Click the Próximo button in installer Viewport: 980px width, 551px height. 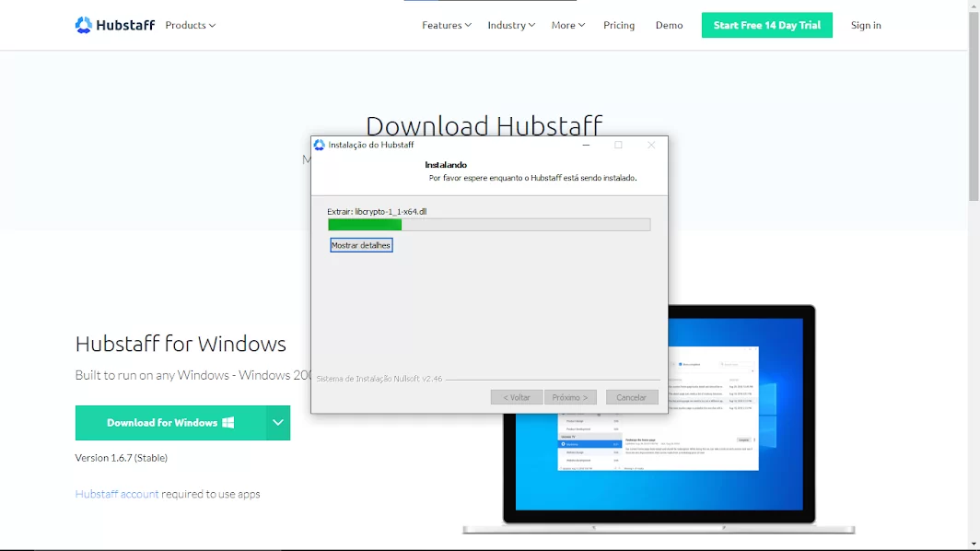(x=570, y=397)
